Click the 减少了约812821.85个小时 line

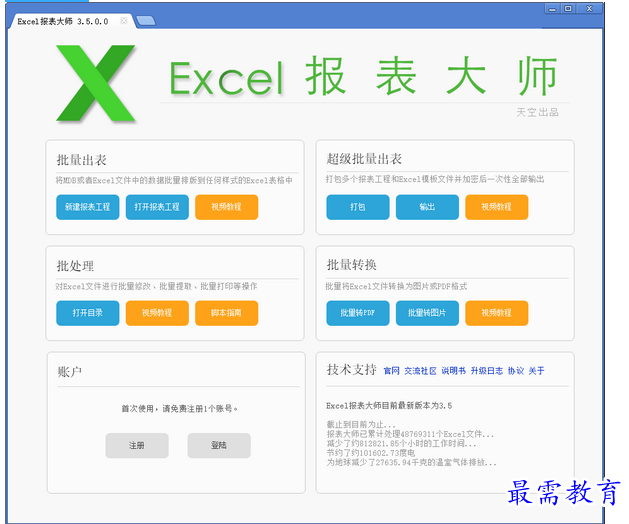401,444
